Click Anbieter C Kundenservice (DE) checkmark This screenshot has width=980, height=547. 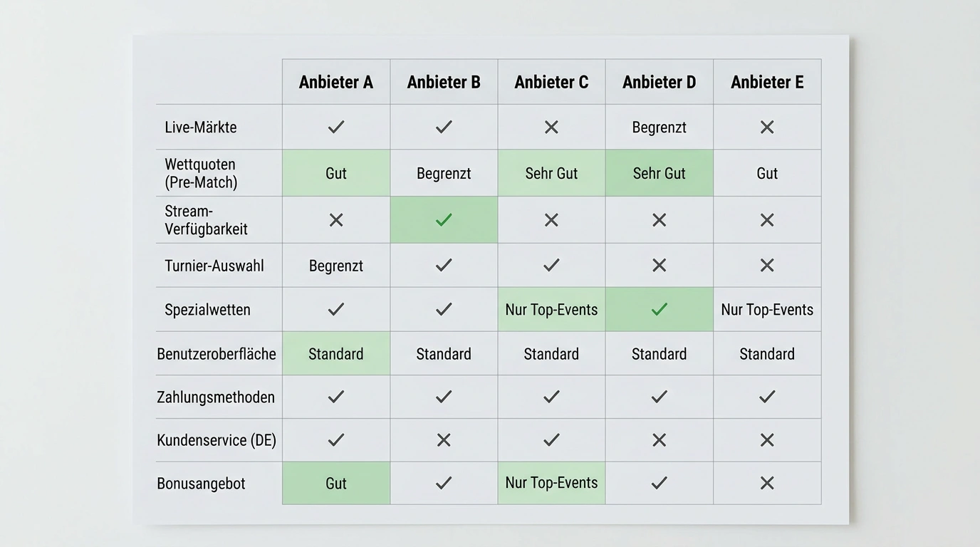[551, 440]
